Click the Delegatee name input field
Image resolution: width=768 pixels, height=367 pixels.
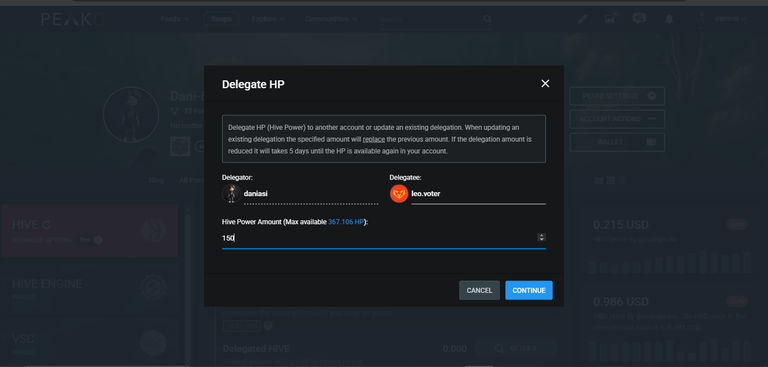478,194
